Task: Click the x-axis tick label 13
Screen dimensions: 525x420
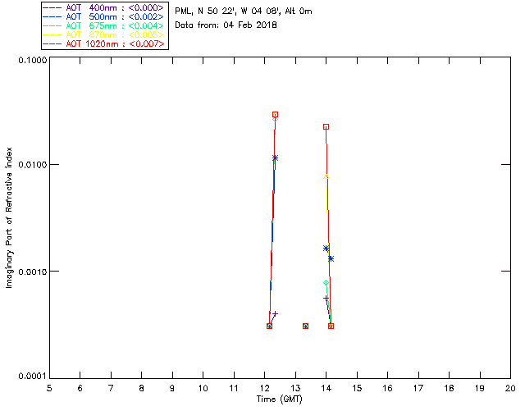Action: pos(295,388)
